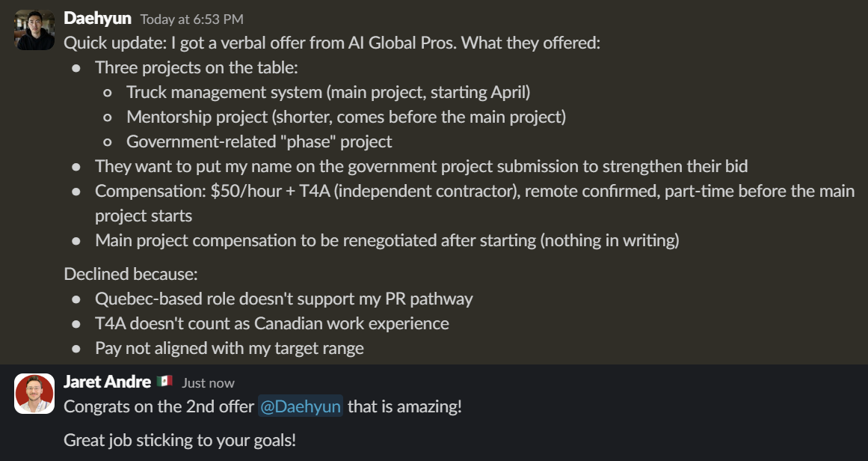Click the Truck management system line
The image size is (868, 461).
(328, 92)
